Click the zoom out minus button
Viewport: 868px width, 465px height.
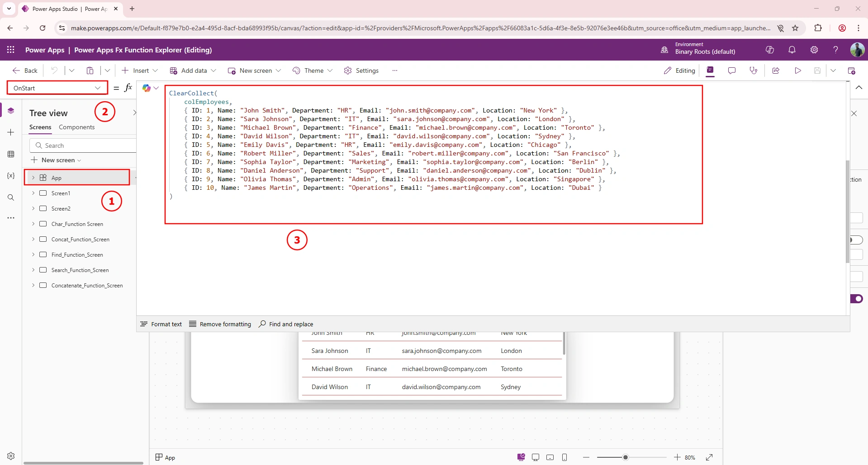586,457
